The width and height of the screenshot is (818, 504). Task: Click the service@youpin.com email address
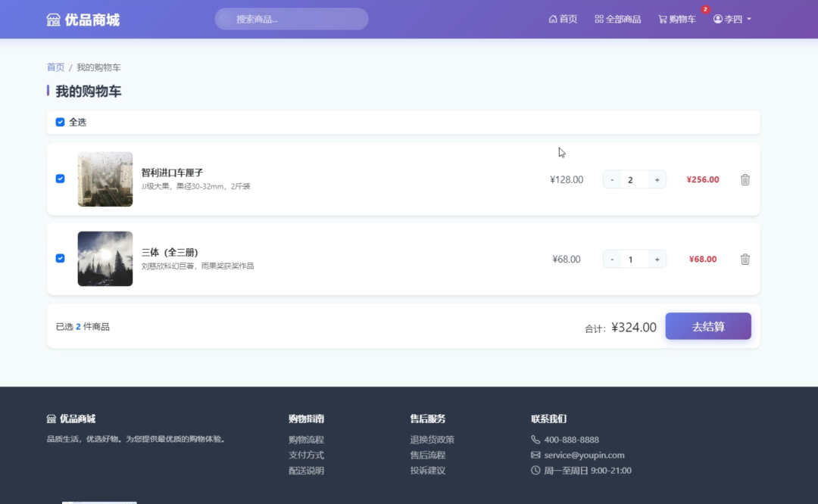point(584,455)
